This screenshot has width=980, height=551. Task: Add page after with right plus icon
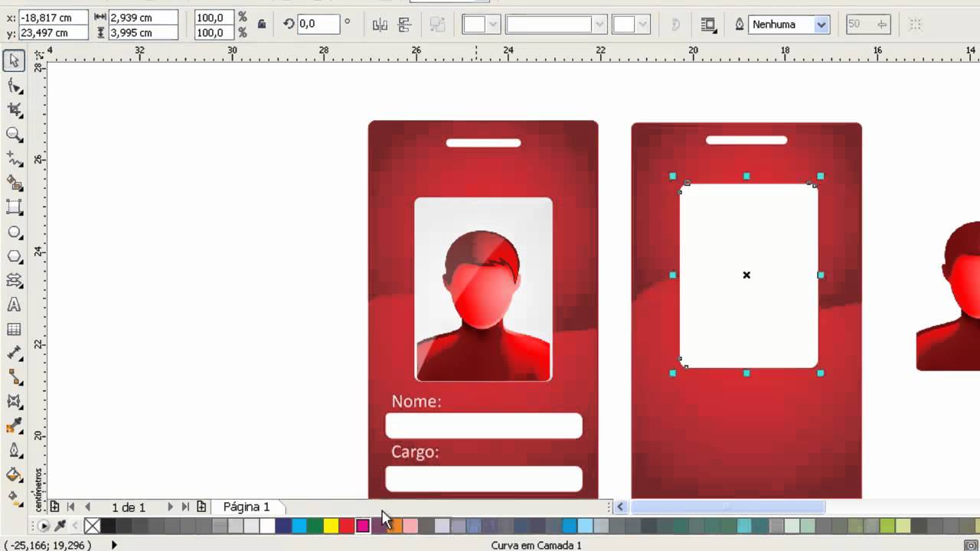pyautogui.click(x=201, y=507)
